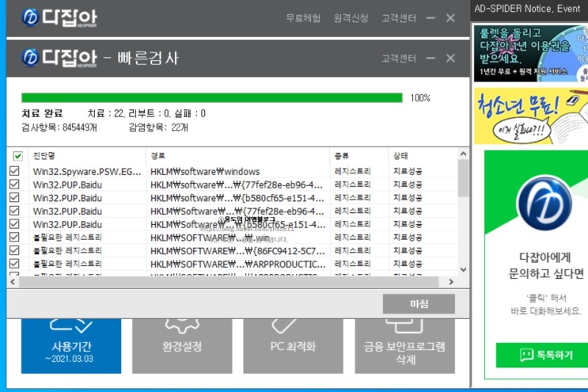Click the 청소년 무료 banner
This screenshot has width=588, height=392.
(x=531, y=116)
